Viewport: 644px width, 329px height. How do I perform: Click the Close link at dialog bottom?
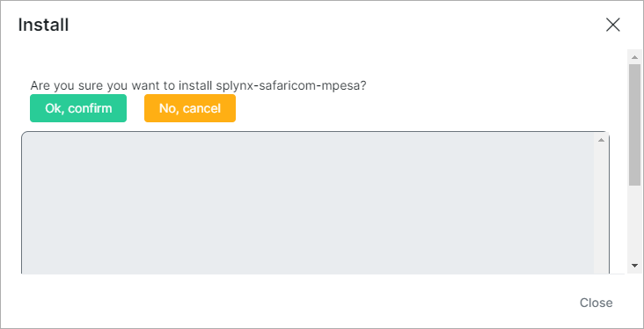click(x=596, y=303)
